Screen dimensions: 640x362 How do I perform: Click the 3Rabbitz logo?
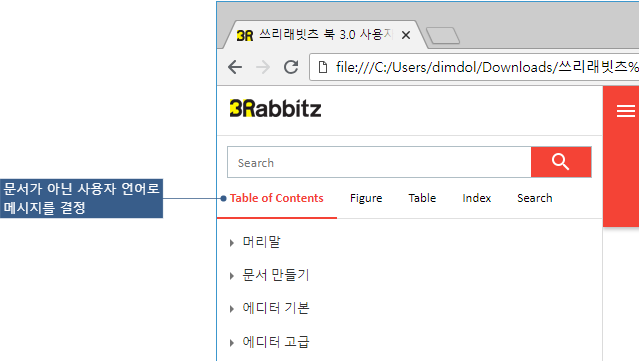click(276, 109)
